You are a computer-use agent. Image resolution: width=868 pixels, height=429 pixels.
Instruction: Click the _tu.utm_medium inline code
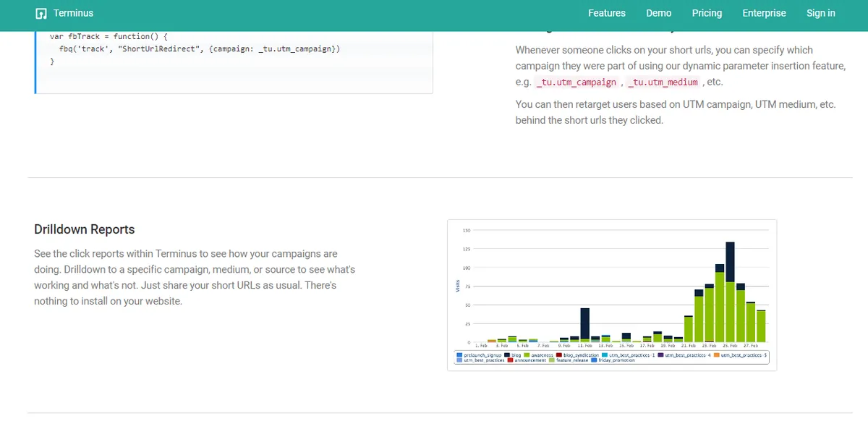click(x=663, y=82)
